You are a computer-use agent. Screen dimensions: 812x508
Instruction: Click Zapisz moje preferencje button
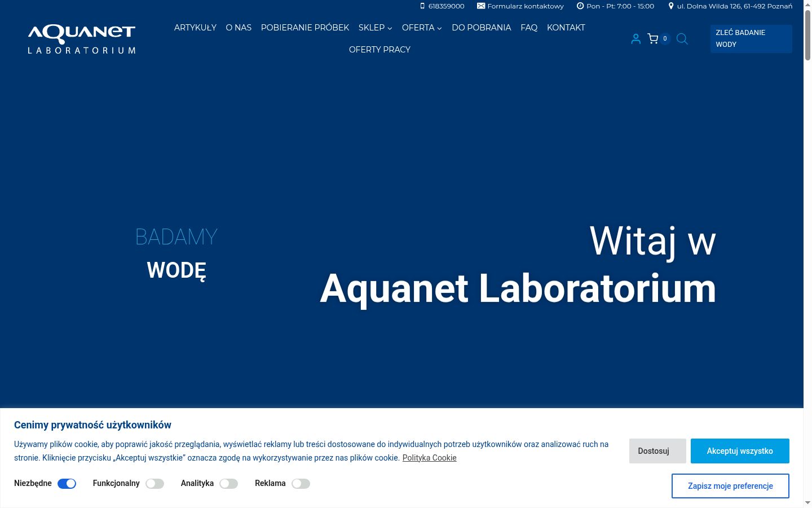[730, 486]
